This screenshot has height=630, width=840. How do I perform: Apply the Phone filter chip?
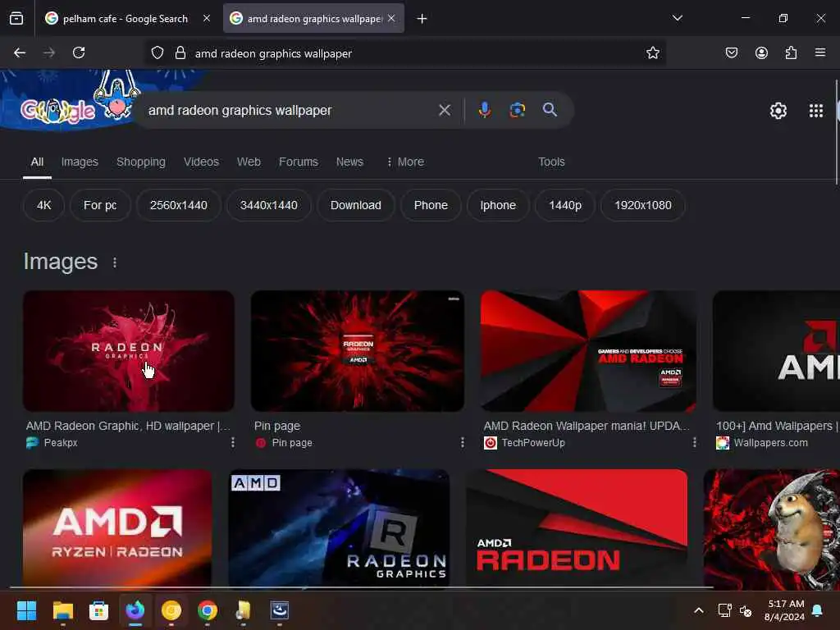[x=431, y=205]
